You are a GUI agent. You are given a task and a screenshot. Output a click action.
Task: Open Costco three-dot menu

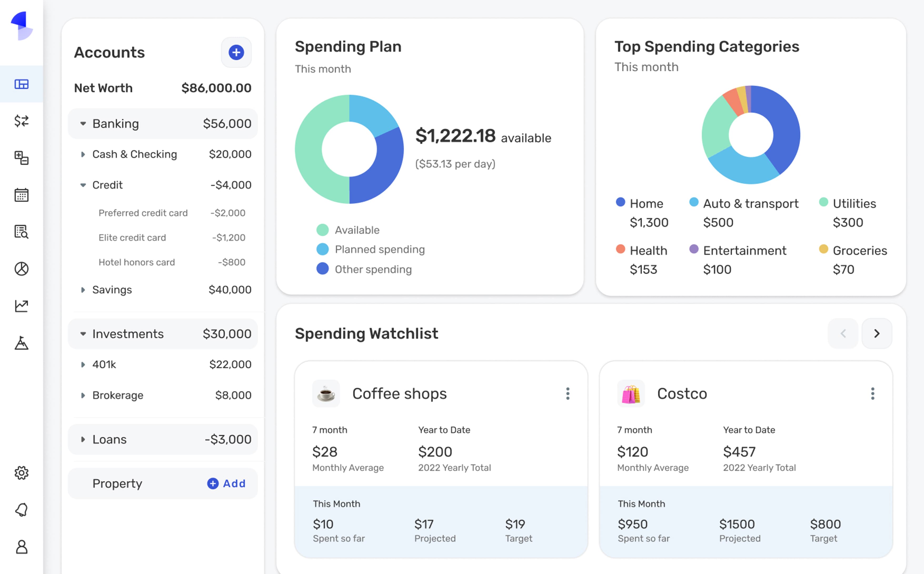(873, 394)
